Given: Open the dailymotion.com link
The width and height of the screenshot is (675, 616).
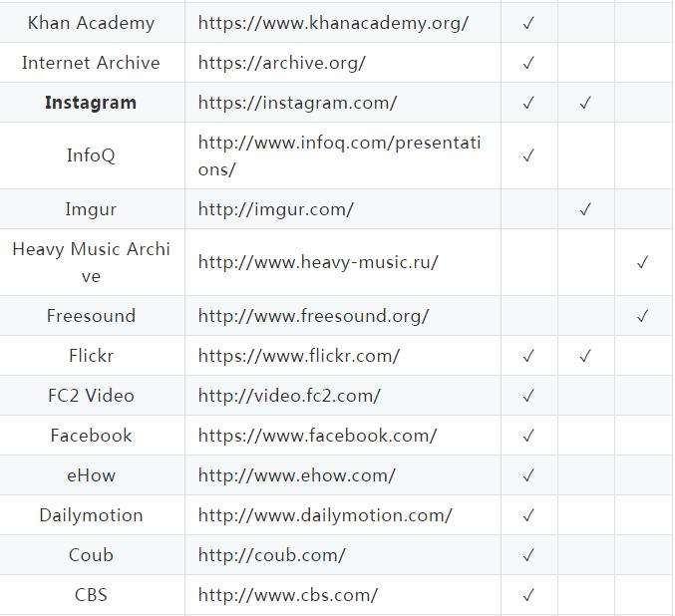Looking at the screenshot, I should pyautogui.click(x=325, y=515).
